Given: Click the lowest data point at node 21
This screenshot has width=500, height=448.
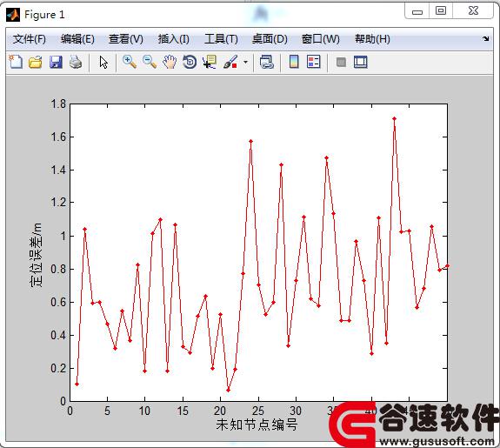Looking at the screenshot, I should (228, 391).
